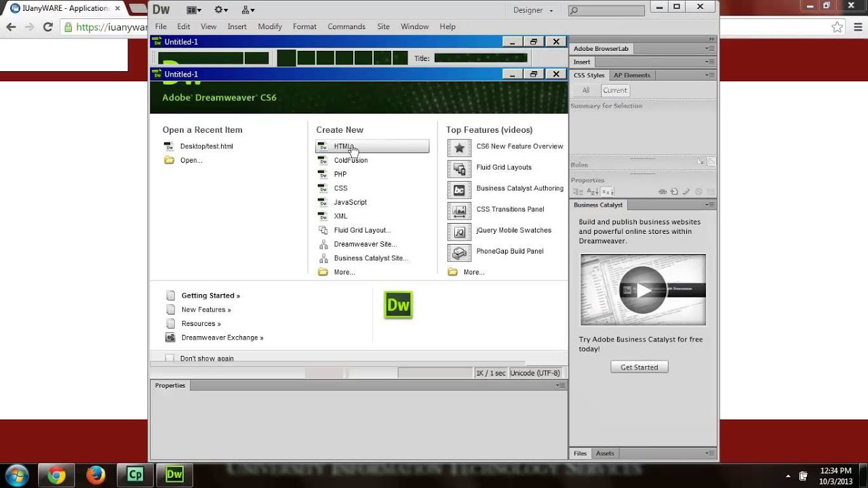Image resolution: width=868 pixels, height=488 pixels.
Task: Click the Title field in document toolbar
Action: pos(481,58)
